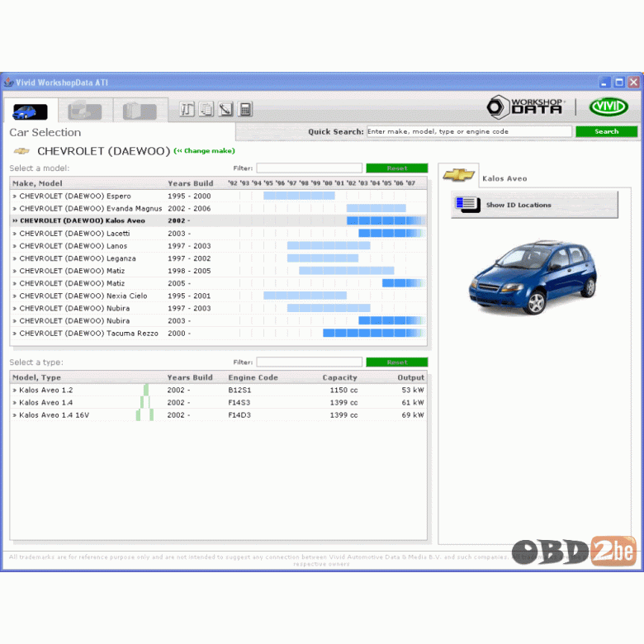Open the greyed-out manuals binder tab
Image resolution: width=644 pixels, height=644 pixels.
coord(140,111)
